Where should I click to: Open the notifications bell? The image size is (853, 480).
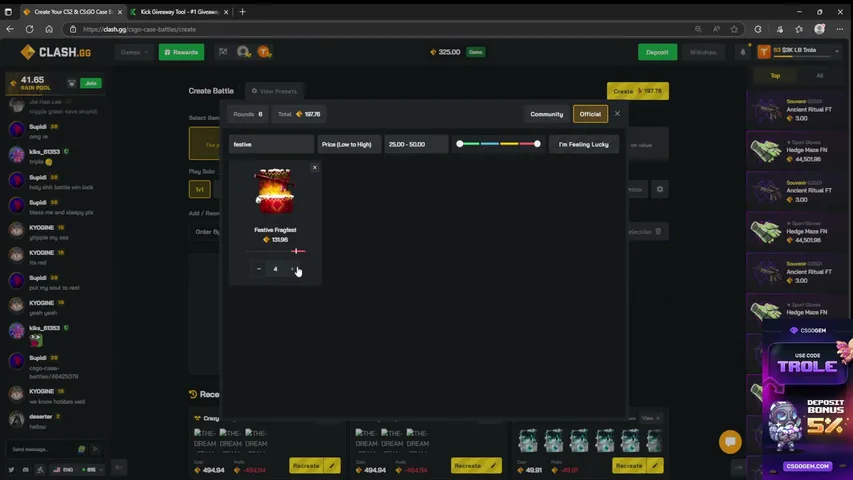tap(743, 52)
